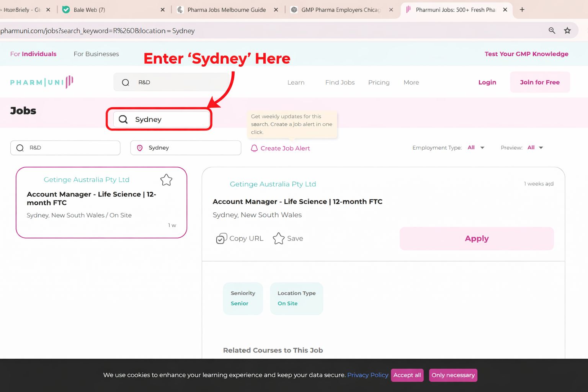Accept all cookies

pos(407,375)
